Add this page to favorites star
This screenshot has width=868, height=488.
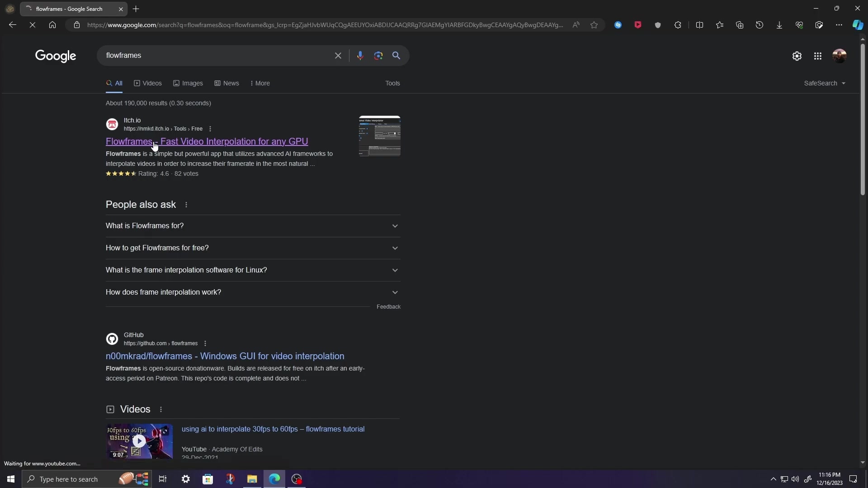[x=594, y=25]
